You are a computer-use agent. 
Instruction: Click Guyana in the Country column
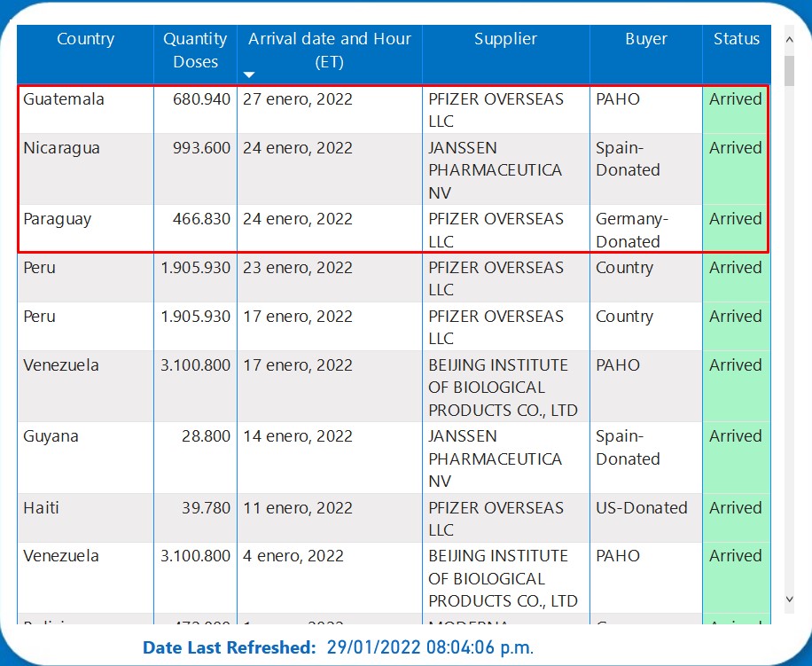pos(51,436)
